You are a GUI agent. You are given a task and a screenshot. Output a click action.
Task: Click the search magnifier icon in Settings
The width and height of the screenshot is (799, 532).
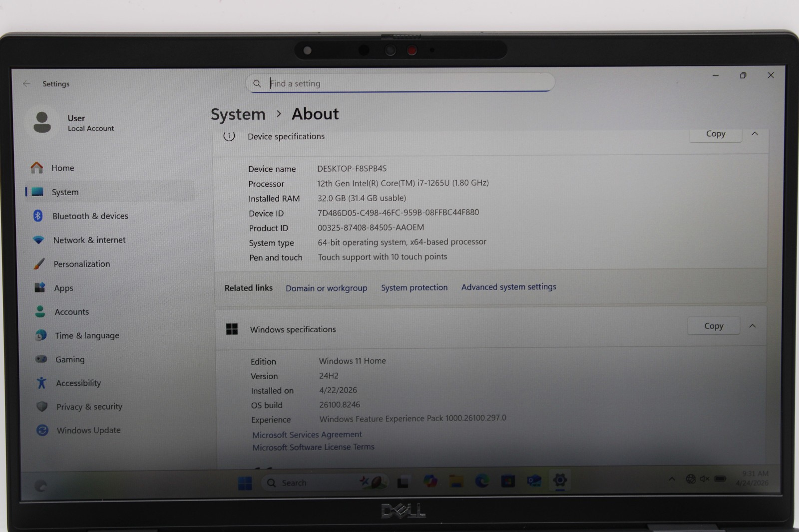257,83
